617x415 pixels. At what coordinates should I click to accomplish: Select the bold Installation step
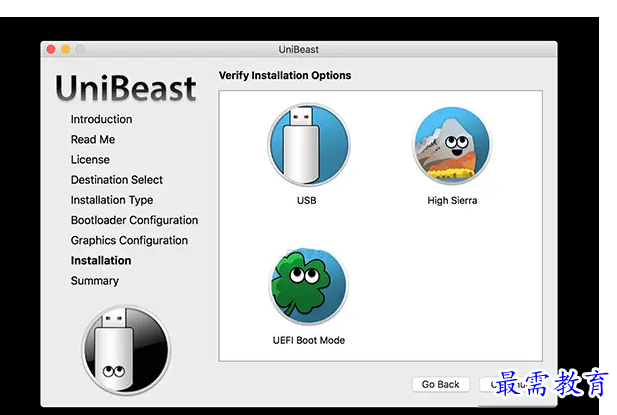(x=101, y=260)
